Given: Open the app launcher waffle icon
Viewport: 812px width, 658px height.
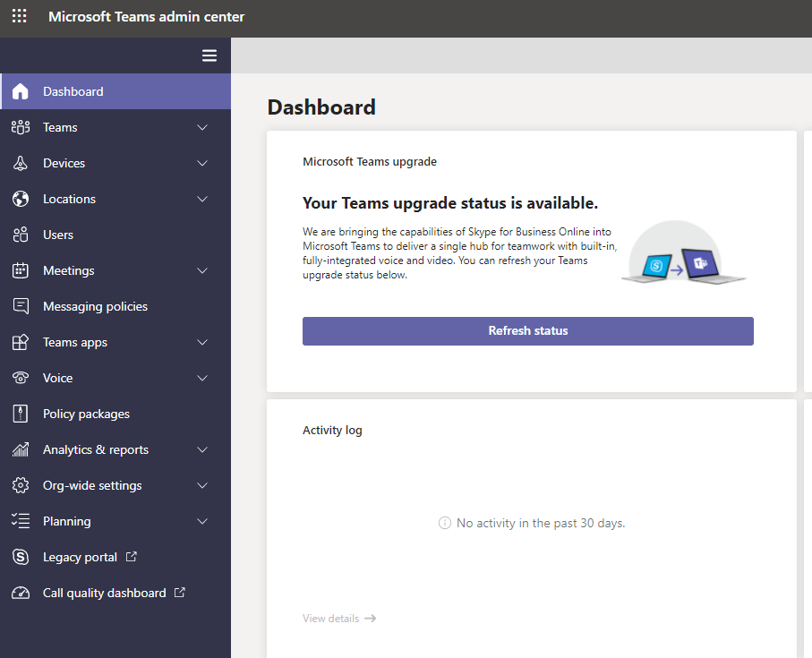Looking at the screenshot, I should coord(19,16).
